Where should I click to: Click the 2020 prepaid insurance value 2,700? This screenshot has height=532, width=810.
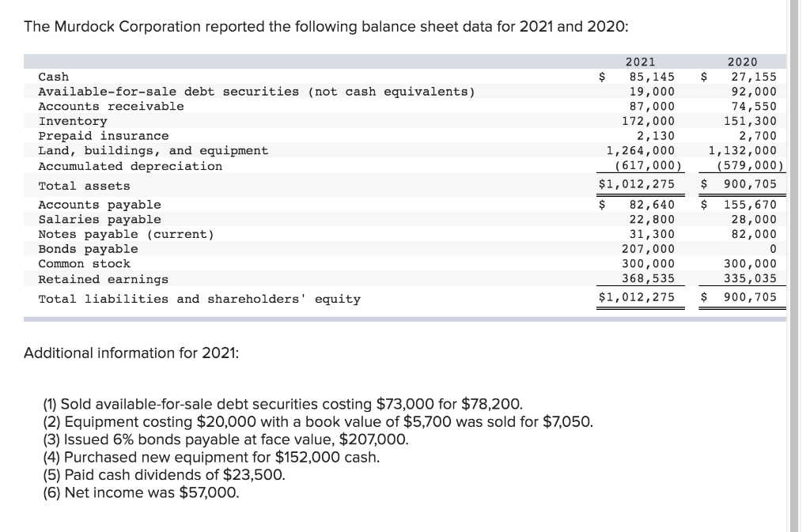click(757, 136)
